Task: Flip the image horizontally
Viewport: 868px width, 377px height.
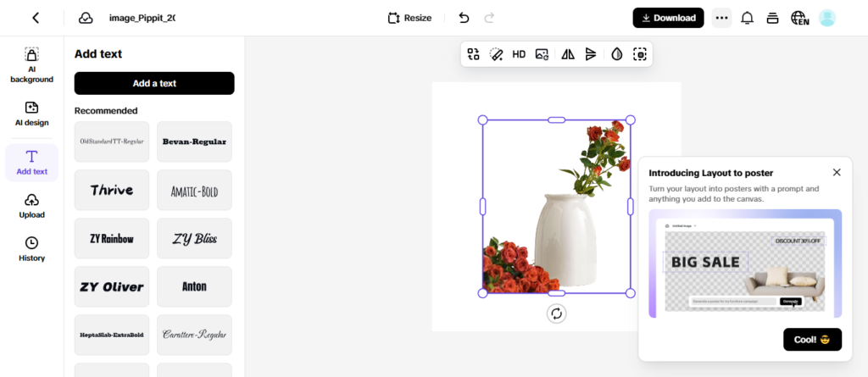Action: [x=568, y=54]
